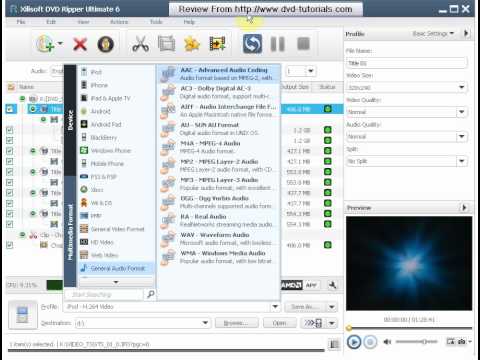Viewport: 480px width, 360px height.
Task: Click the red X Remove icon
Action: tap(80, 44)
